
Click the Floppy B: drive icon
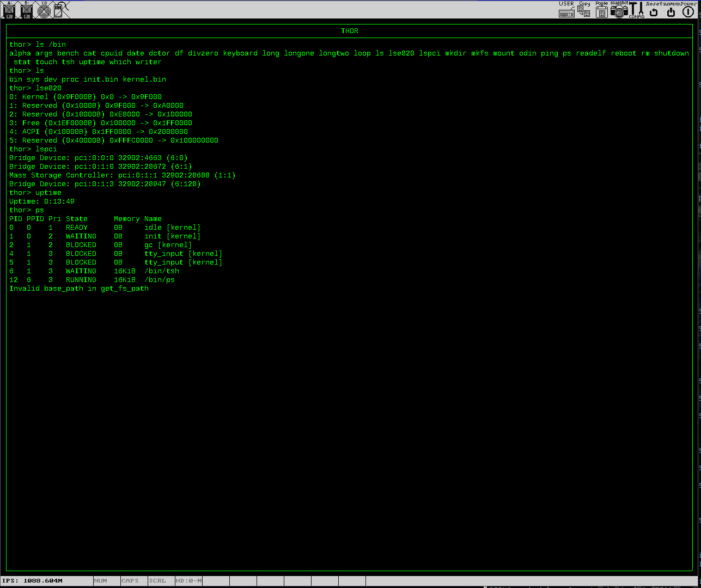(x=26, y=10)
